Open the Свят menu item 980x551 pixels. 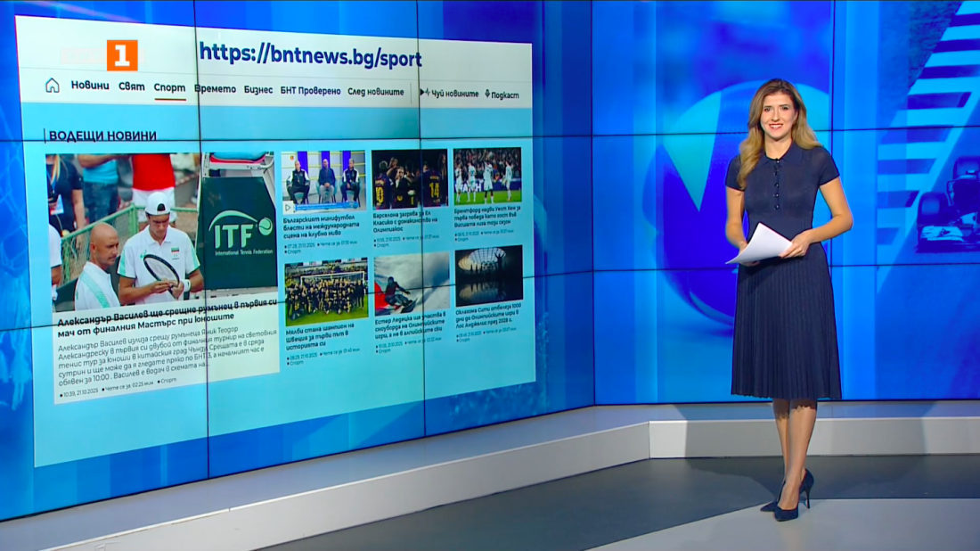[131, 86]
